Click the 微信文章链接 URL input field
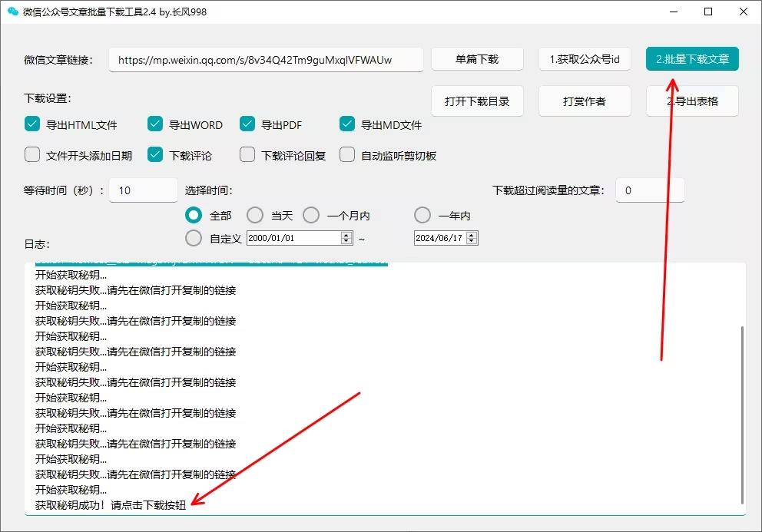This screenshot has height=532, width=762. tap(266, 59)
